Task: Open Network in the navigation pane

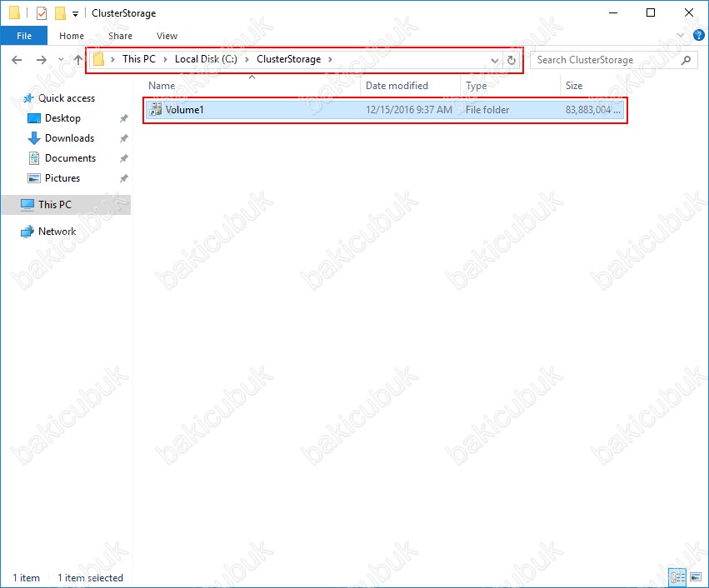Action: pyautogui.click(x=57, y=232)
